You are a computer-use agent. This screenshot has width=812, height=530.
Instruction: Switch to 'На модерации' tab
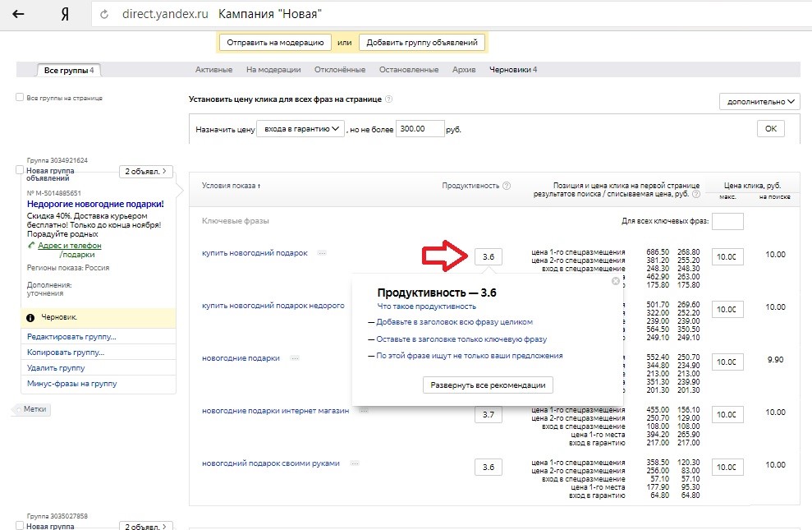coord(273,69)
